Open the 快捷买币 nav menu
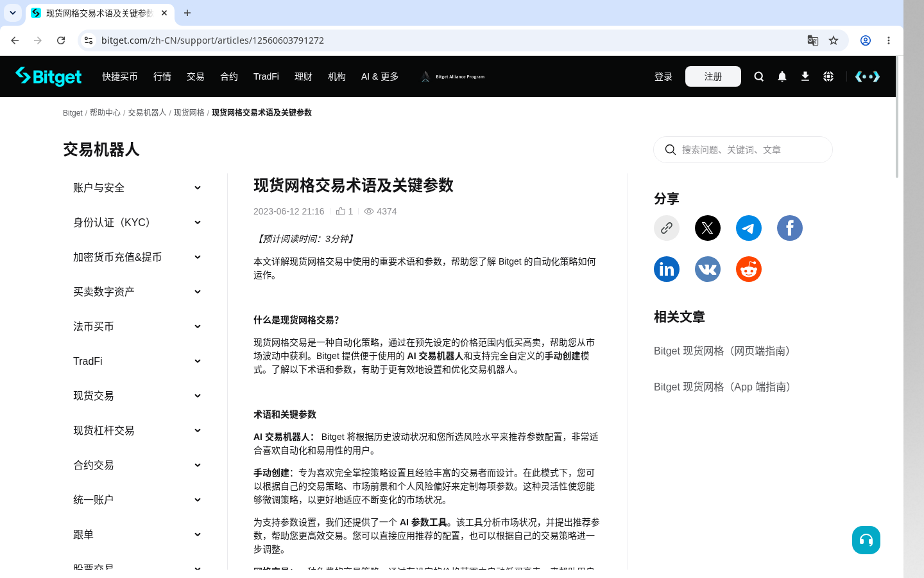Image resolution: width=924 pixels, height=578 pixels. point(120,76)
